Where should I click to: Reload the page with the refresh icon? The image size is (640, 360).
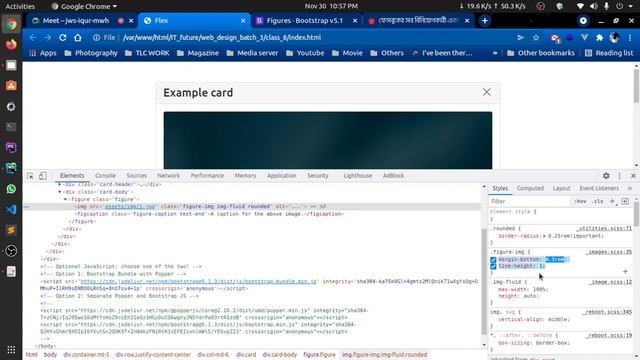pos(62,38)
